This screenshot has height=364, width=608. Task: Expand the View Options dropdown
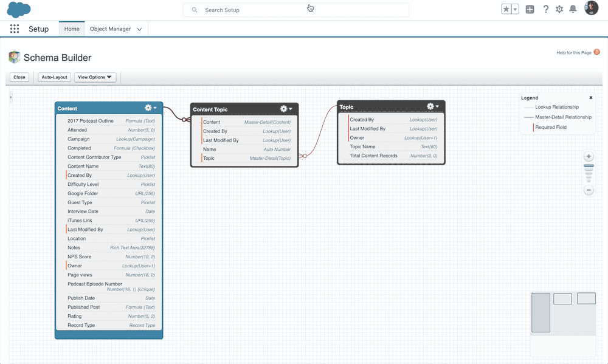click(x=94, y=77)
